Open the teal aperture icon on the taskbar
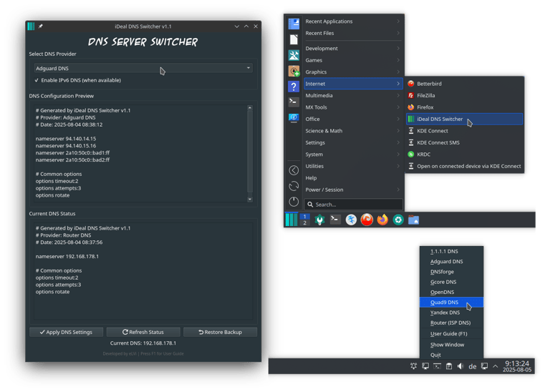Screen dimensions: 550x392 (x=398, y=220)
